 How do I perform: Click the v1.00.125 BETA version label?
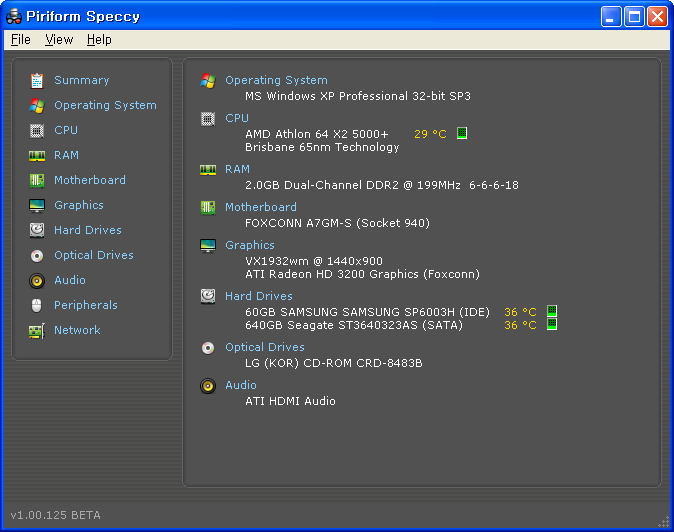point(55,515)
